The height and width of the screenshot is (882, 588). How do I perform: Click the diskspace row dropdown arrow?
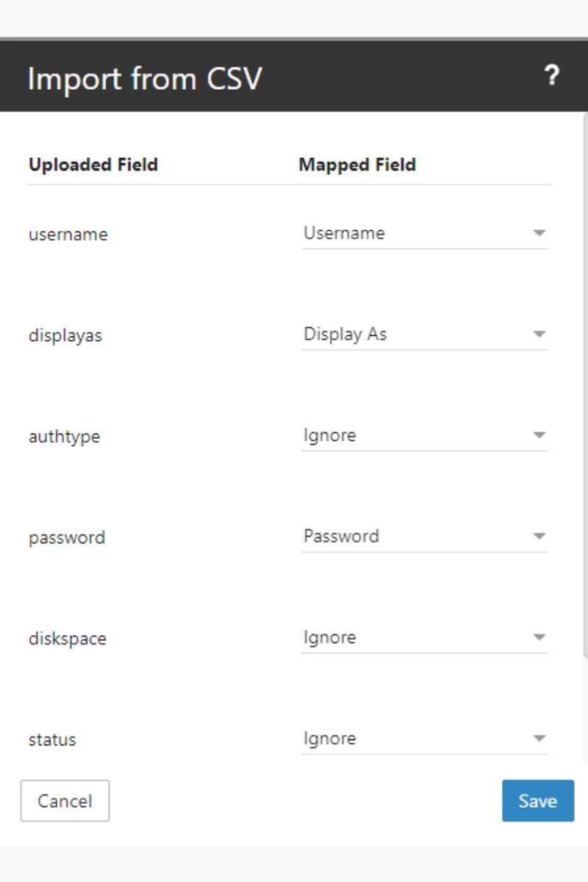click(x=539, y=637)
